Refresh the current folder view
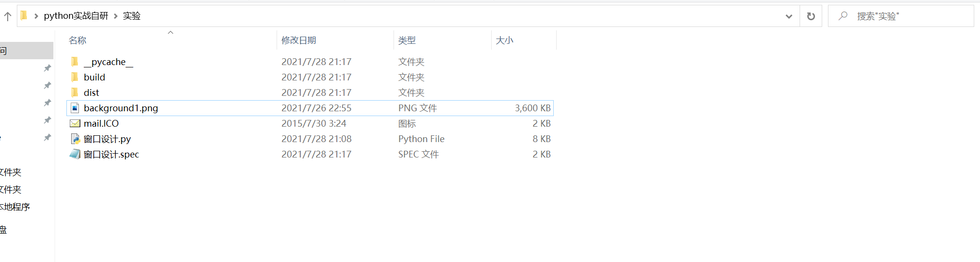980x262 pixels. (811, 16)
